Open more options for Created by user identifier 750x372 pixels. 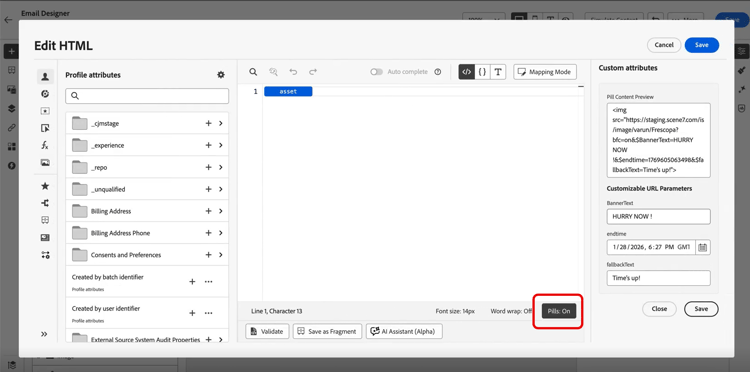209,313
